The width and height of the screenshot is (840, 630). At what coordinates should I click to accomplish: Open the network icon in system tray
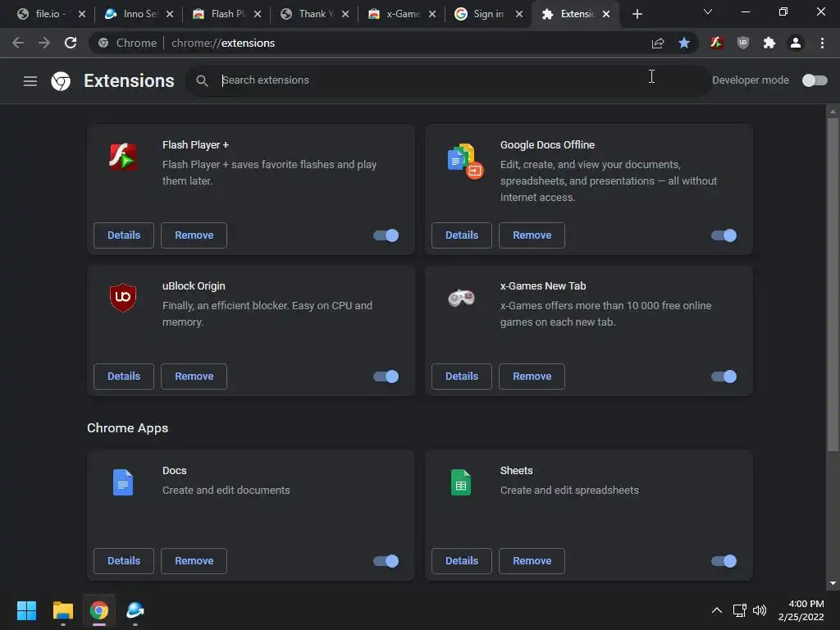click(x=739, y=610)
